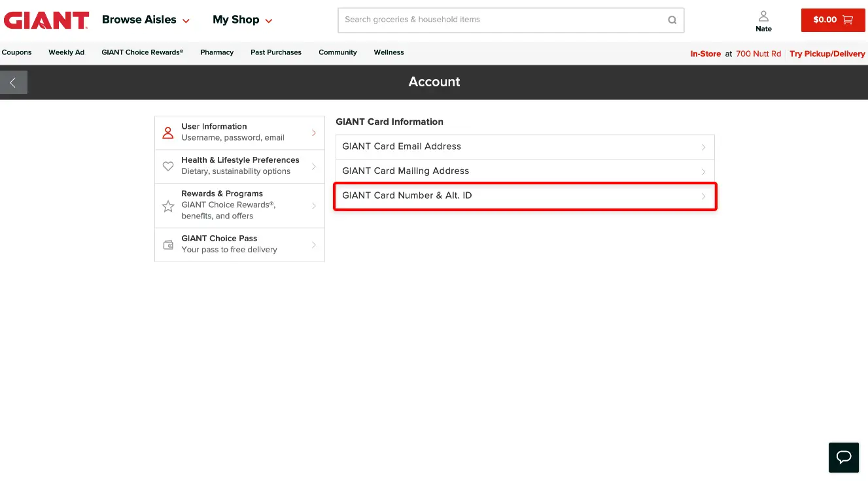This screenshot has height=487, width=868.
Task: Click the Rewards & Programs star icon
Action: pos(168,206)
